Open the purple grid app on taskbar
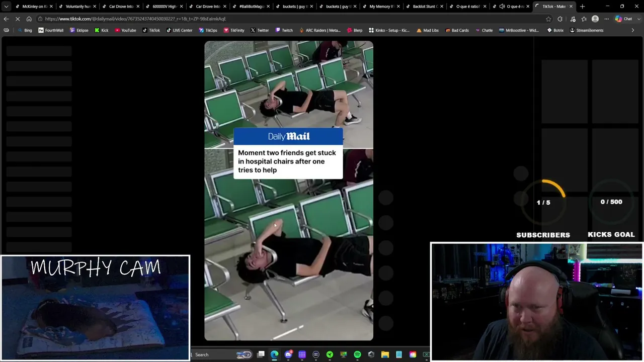 click(x=302, y=354)
